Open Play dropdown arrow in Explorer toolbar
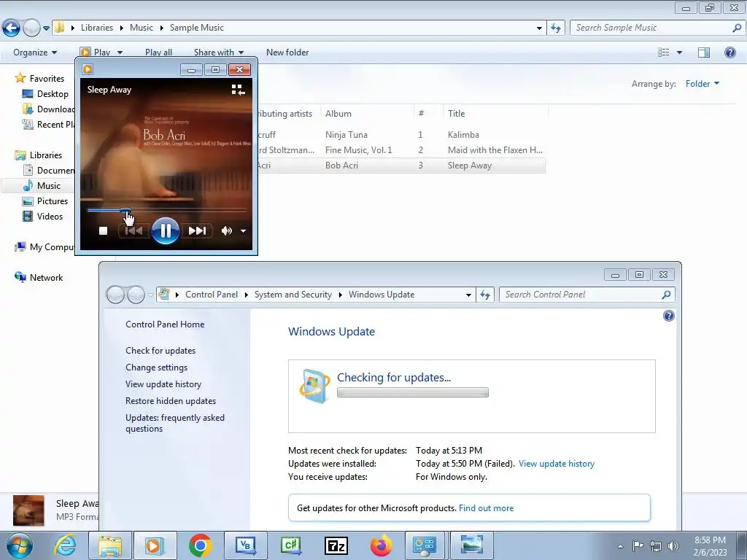This screenshot has width=747, height=560. tap(120, 52)
